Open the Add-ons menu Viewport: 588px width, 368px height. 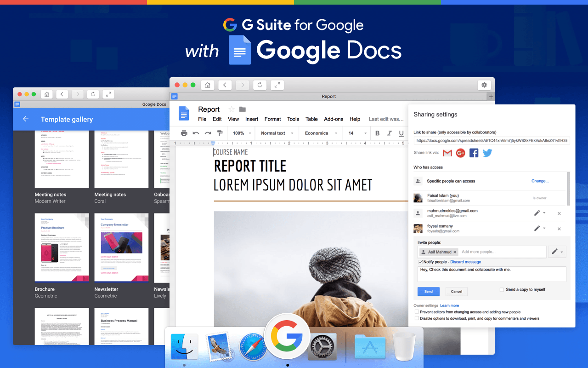coord(334,119)
